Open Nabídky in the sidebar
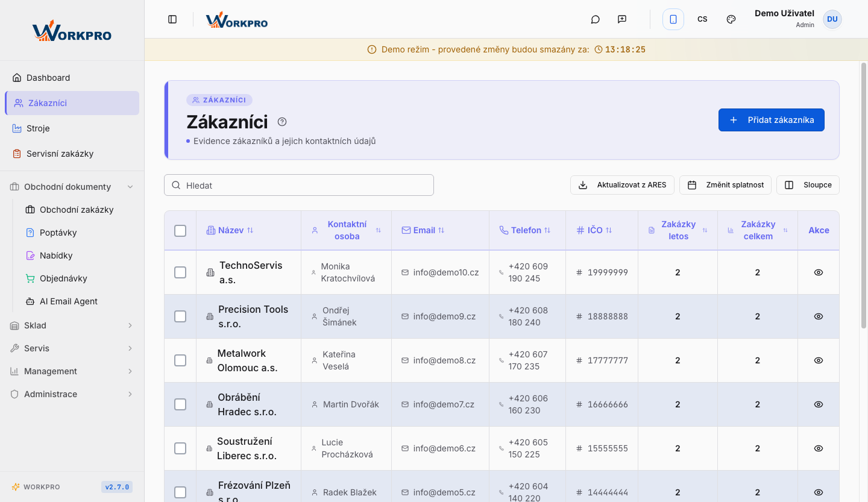The height and width of the screenshot is (502, 868). point(78,256)
